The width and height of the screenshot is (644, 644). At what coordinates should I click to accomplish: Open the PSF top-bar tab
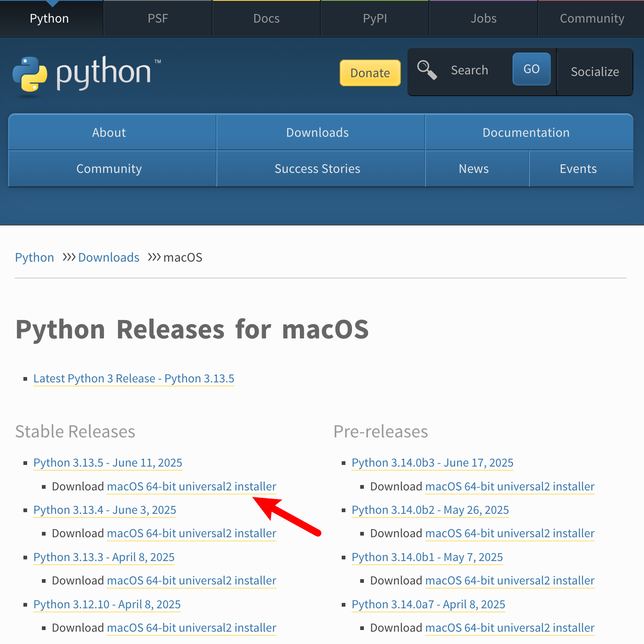pyautogui.click(x=158, y=18)
